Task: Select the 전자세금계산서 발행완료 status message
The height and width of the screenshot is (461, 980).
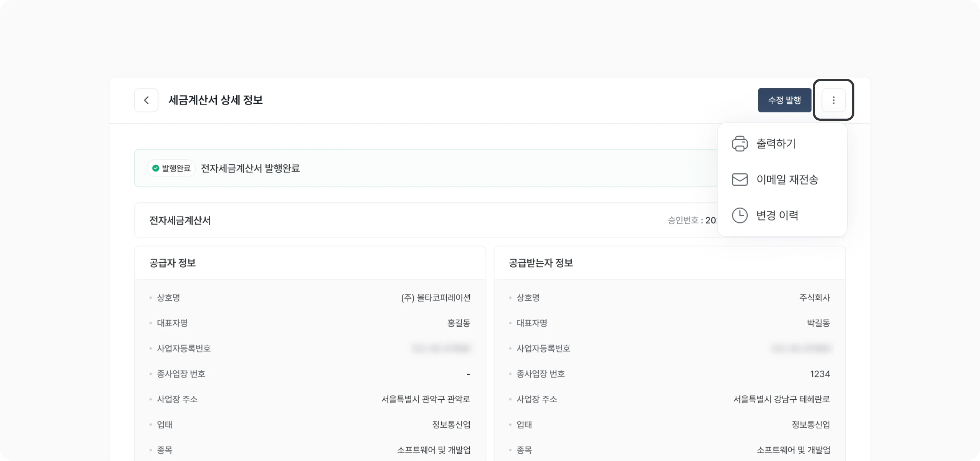Action: click(250, 168)
